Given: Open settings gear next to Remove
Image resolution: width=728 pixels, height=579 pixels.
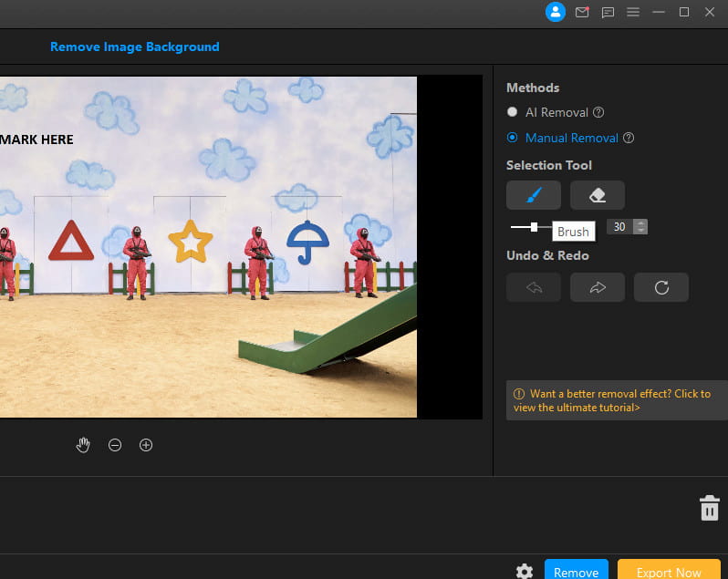Looking at the screenshot, I should (x=525, y=571).
